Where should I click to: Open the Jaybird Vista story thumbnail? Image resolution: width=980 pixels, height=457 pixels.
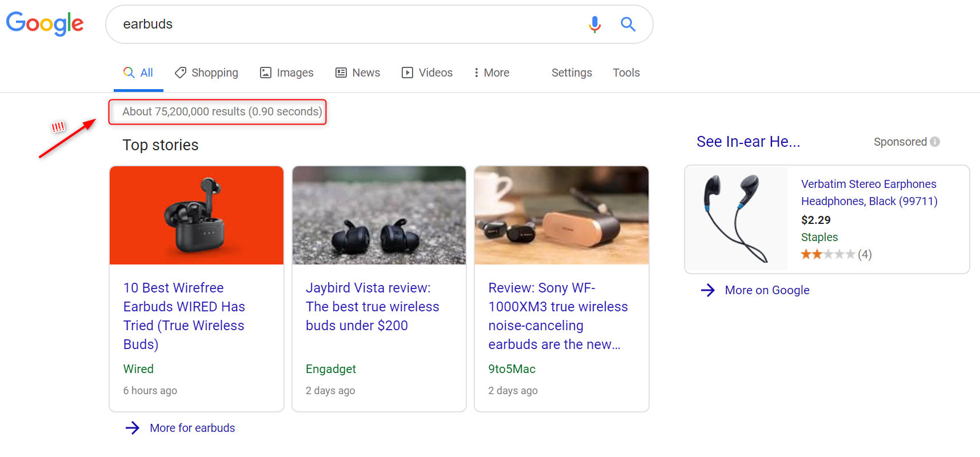(x=379, y=215)
